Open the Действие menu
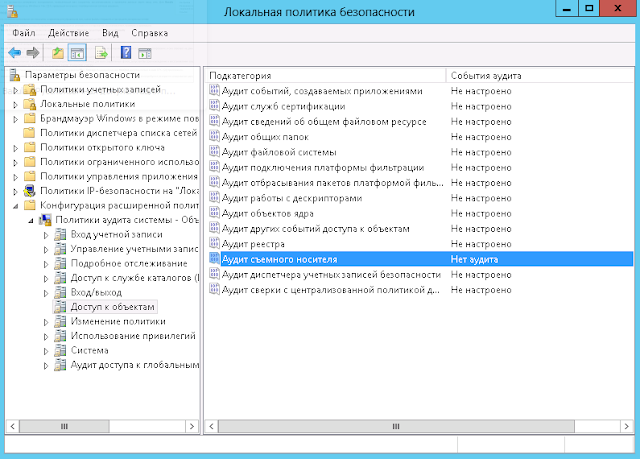The width and height of the screenshot is (640, 459). tap(69, 32)
